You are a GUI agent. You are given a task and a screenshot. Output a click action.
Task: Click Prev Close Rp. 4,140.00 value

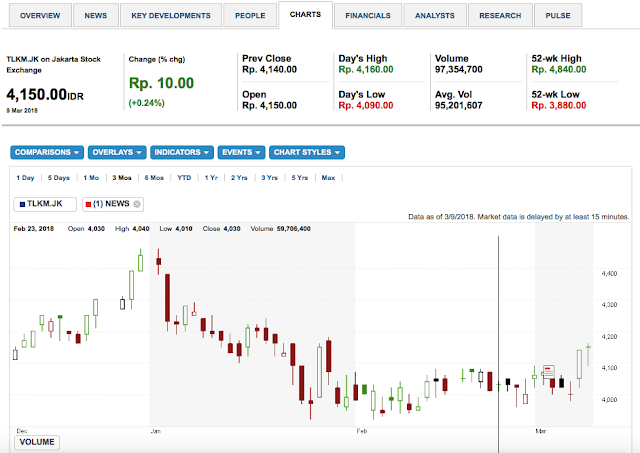269,69
